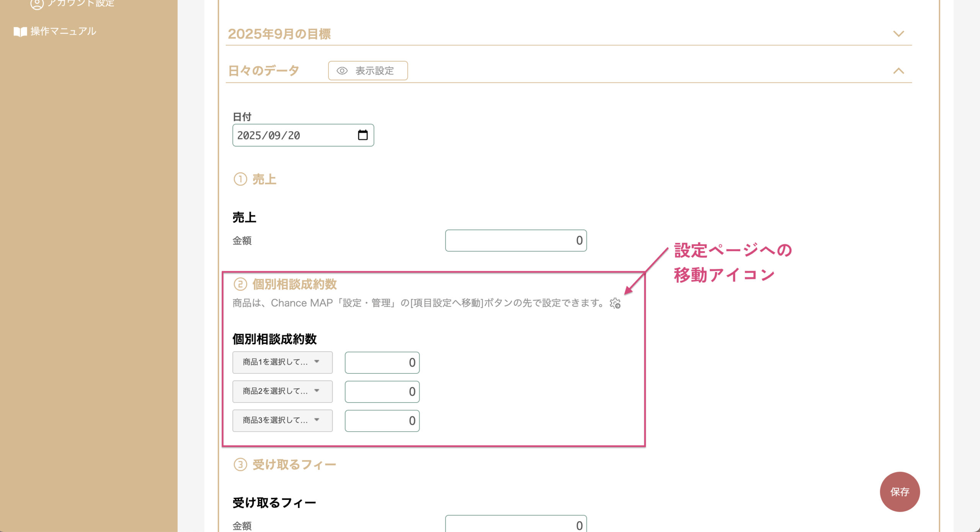Open the 商品3 selection dropdown

pos(282,421)
